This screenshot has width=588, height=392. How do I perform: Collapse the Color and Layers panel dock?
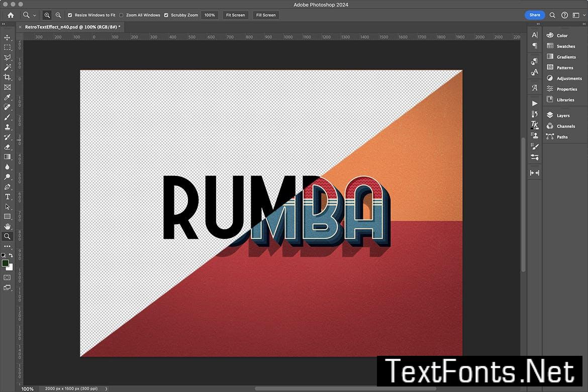tap(584, 24)
